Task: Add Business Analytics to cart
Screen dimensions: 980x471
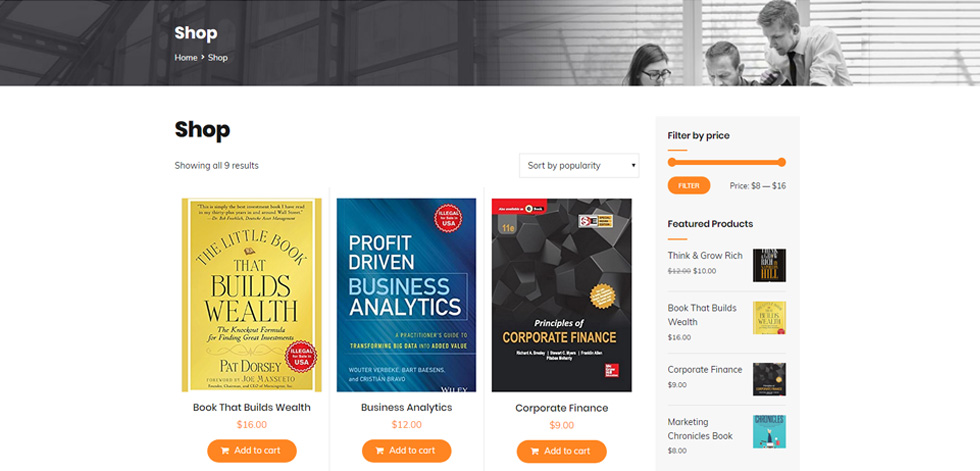Action: [406, 450]
